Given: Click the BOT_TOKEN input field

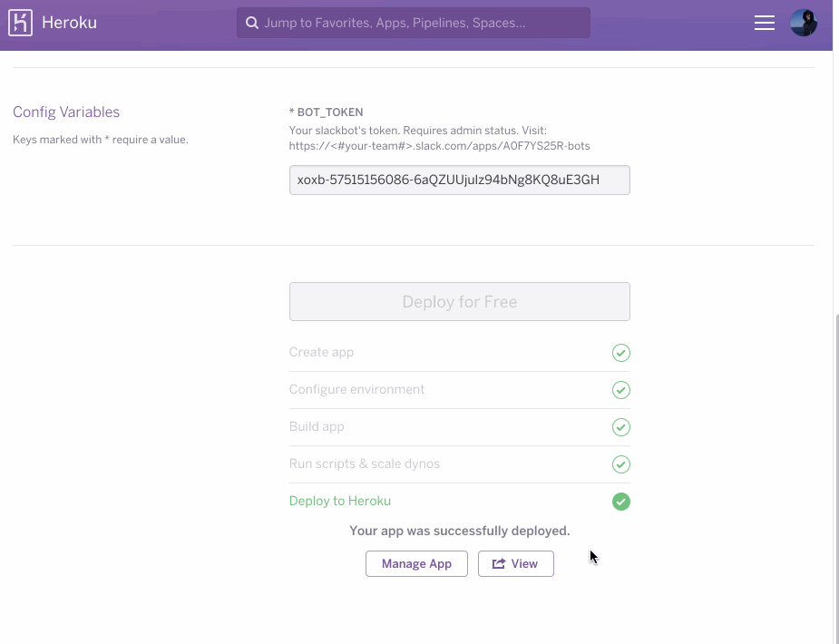Looking at the screenshot, I should point(460,180).
